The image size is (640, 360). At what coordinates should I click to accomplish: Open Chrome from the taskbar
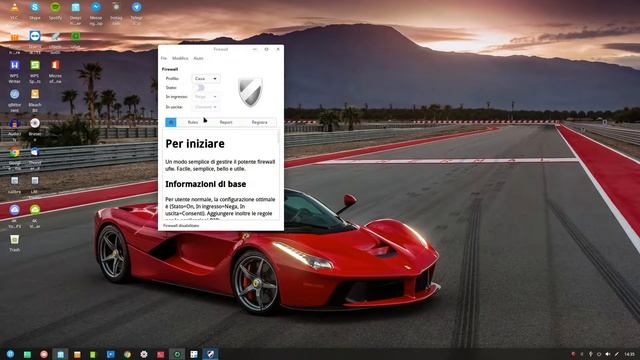click(127, 354)
